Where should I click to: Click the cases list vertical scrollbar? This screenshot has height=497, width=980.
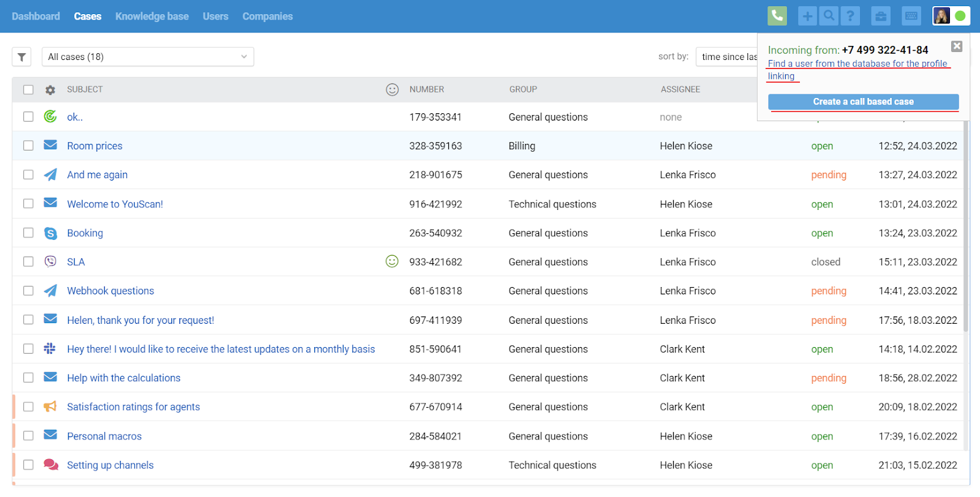[x=967, y=226]
